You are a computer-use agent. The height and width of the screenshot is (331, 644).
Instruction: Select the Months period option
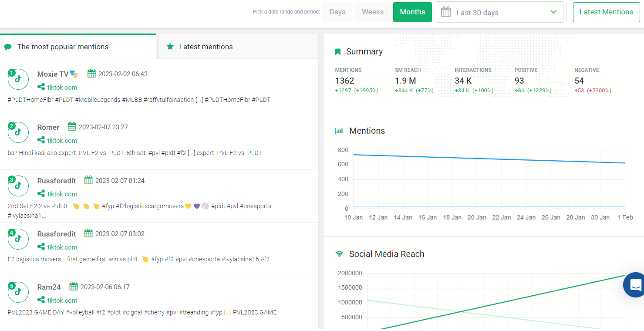[x=412, y=12]
